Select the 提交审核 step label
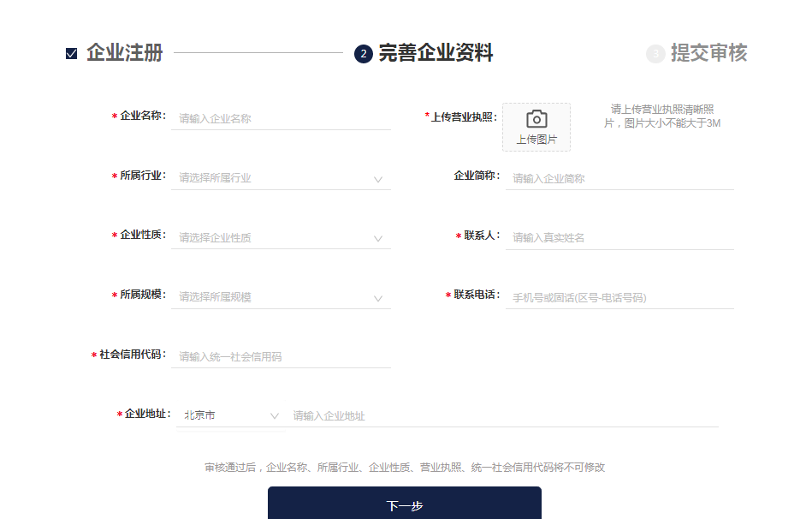Screen dimensions: 812x519 (708, 53)
